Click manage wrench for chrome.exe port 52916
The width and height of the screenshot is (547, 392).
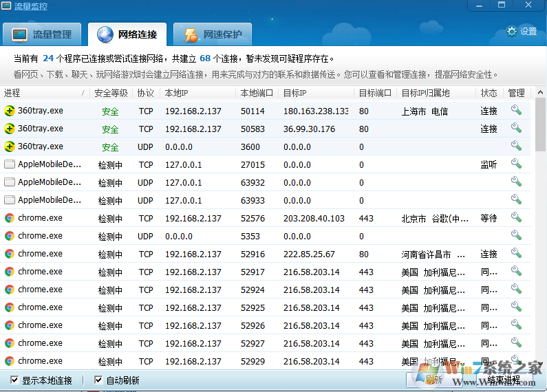[x=516, y=253]
